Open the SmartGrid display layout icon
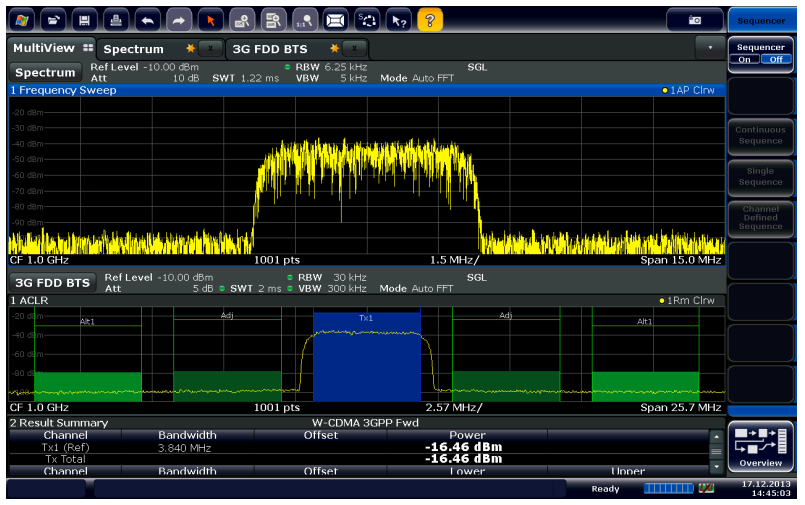Screen dimensions: 805x505 click(x=336, y=21)
